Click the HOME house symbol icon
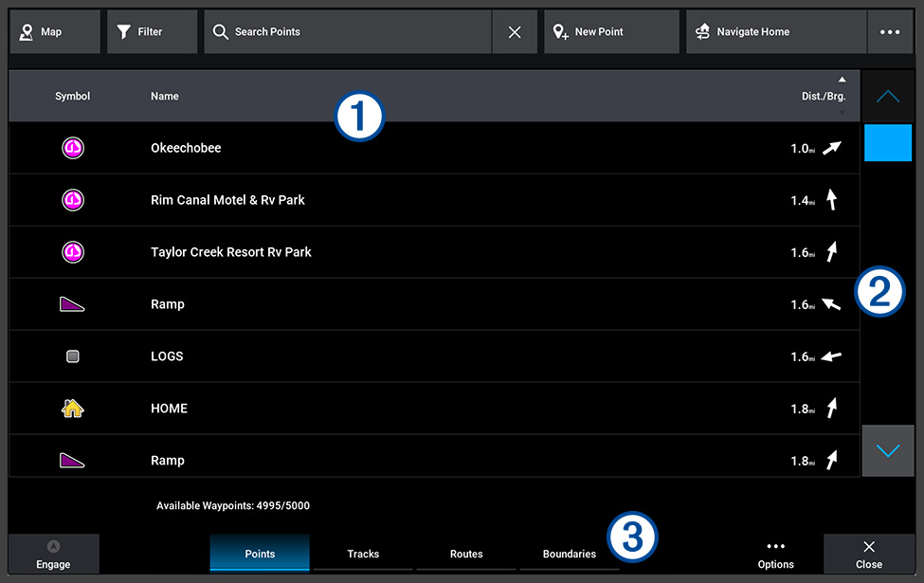The image size is (924, 583). click(x=72, y=408)
